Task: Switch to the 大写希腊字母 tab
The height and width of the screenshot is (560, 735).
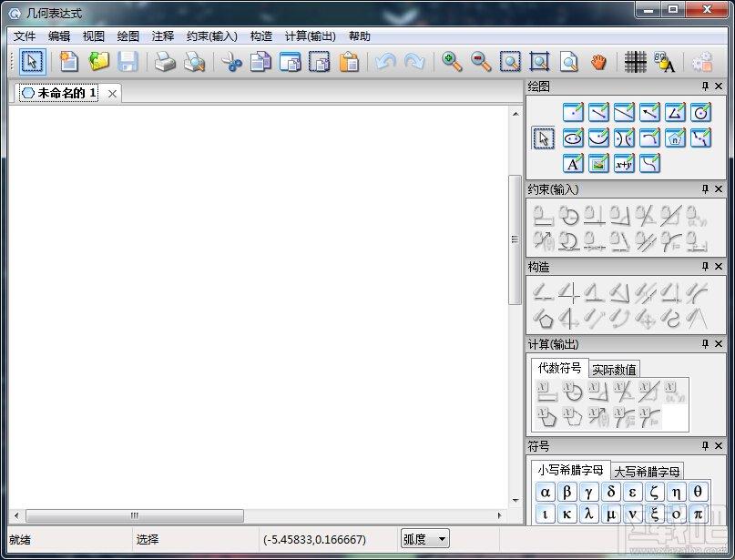Action: (x=647, y=472)
